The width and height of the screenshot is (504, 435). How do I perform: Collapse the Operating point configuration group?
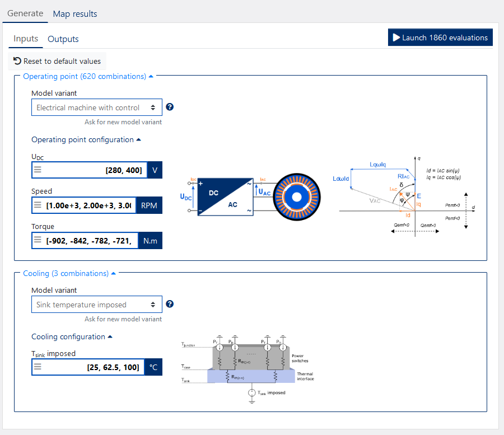[86, 139]
